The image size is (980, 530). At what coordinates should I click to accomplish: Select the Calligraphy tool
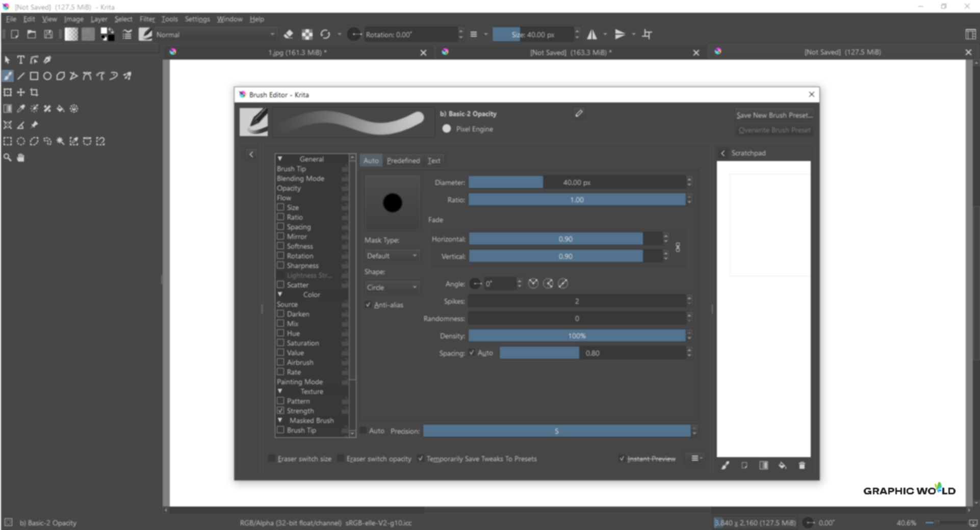tap(47, 60)
